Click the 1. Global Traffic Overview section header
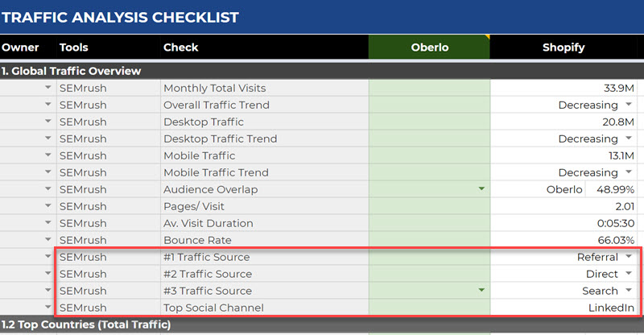The width and height of the screenshot is (644, 335). [x=72, y=71]
